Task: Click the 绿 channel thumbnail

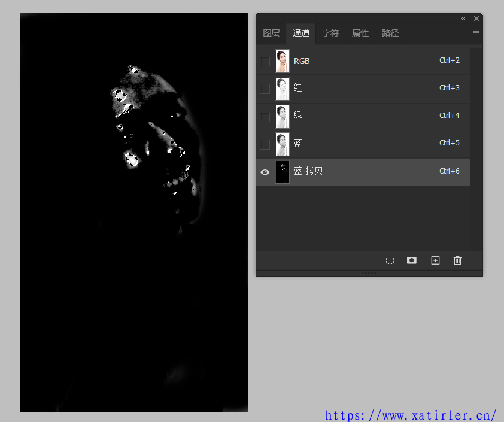Action: 282,117
